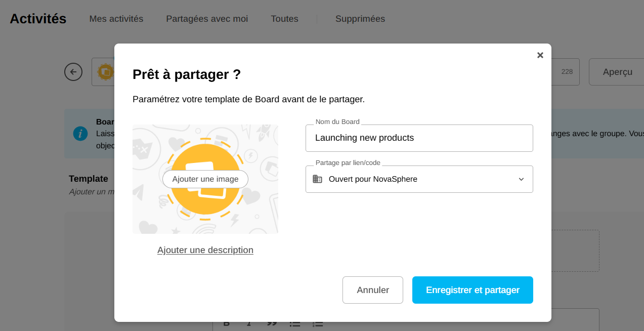The height and width of the screenshot is (331, 644).
Task: Close the share dialog with the X
Action: point(540,55)
